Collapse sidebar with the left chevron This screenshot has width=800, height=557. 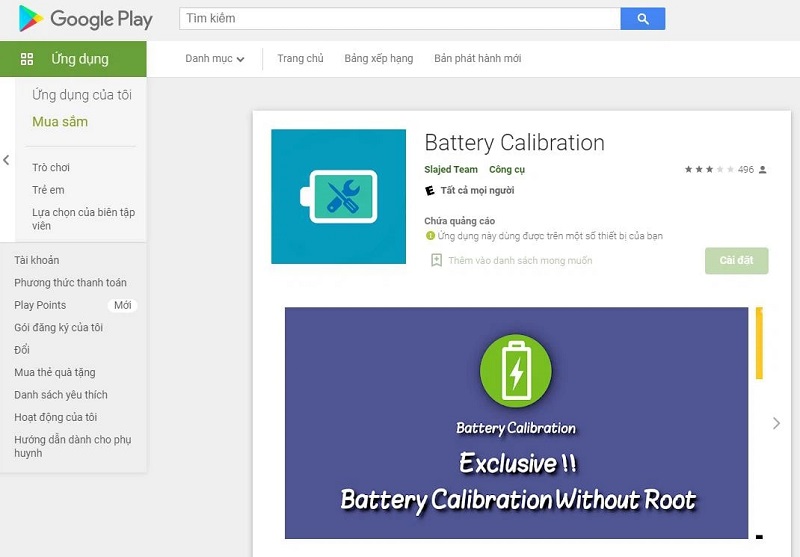(6, 160)
